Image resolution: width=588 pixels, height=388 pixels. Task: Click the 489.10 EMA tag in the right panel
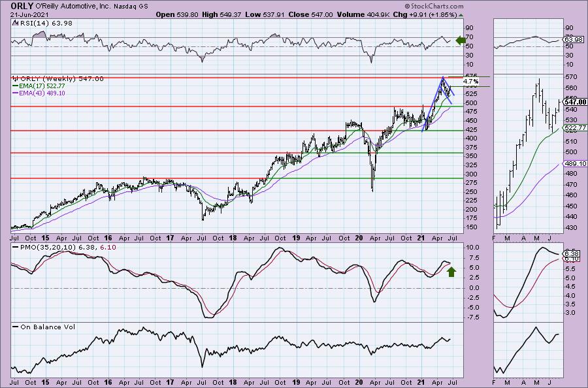pos(575,164)
